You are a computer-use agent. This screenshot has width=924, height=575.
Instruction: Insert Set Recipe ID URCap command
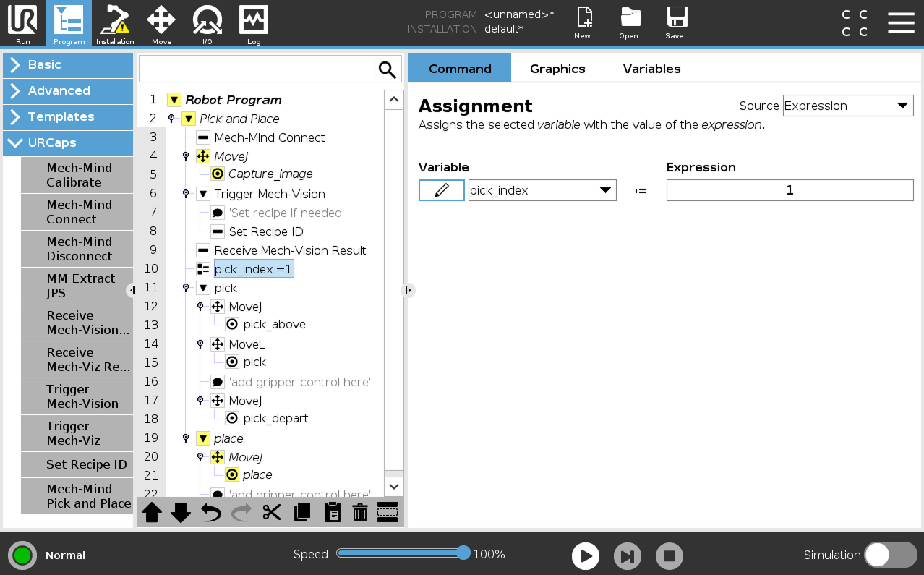[77, 464]
